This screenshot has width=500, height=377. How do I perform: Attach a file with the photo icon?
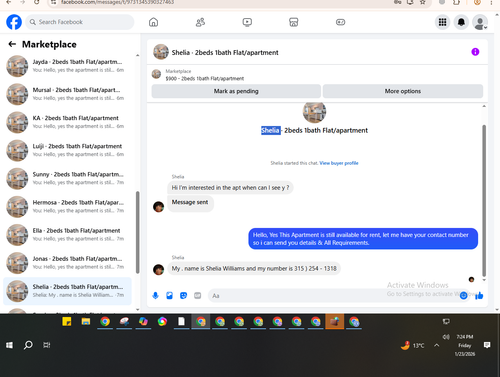coord(169,295)
